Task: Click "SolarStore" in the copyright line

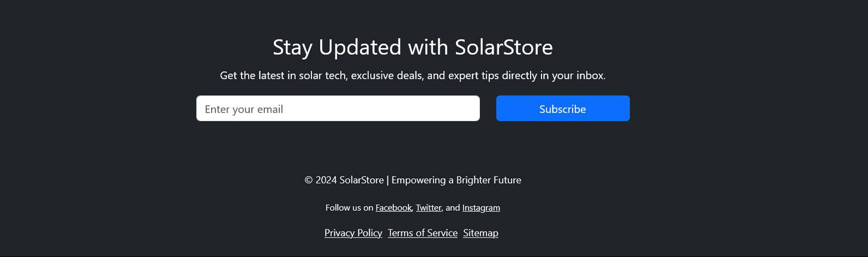Action: [x=361, y=180]
